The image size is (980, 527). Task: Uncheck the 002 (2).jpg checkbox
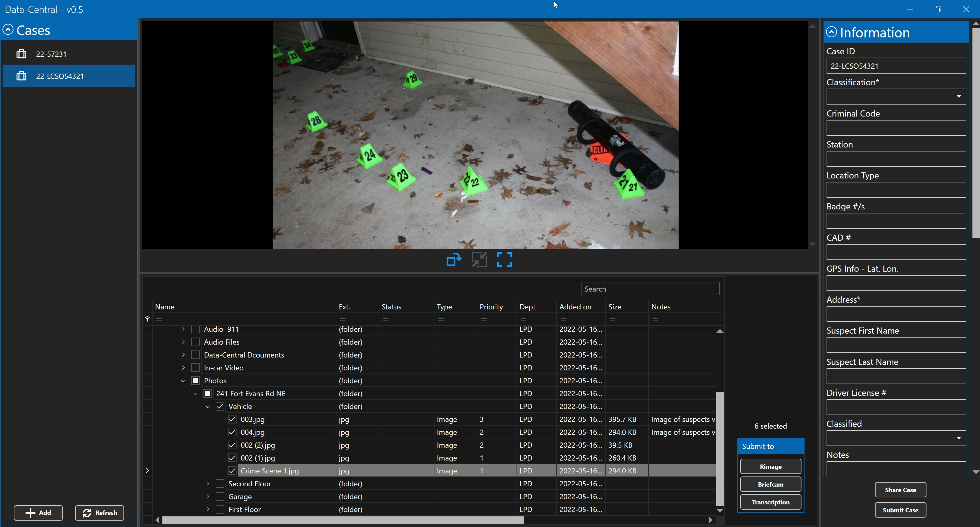coord(232,445)
